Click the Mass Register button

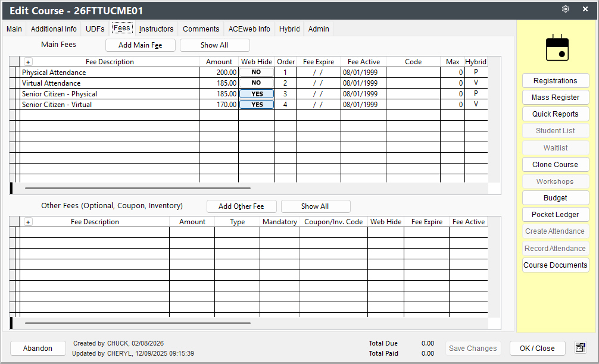coord(555,98)
